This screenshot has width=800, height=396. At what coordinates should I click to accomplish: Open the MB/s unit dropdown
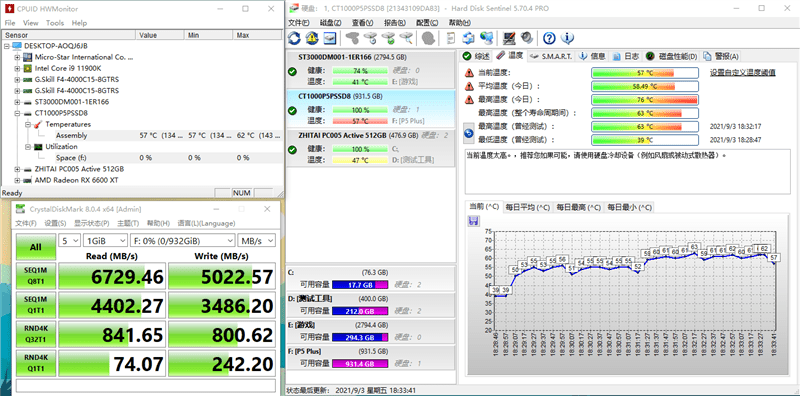point(257,241)
